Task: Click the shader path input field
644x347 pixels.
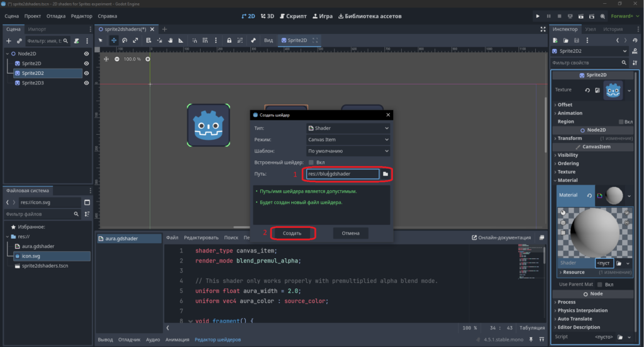Action: click(343, 174)
